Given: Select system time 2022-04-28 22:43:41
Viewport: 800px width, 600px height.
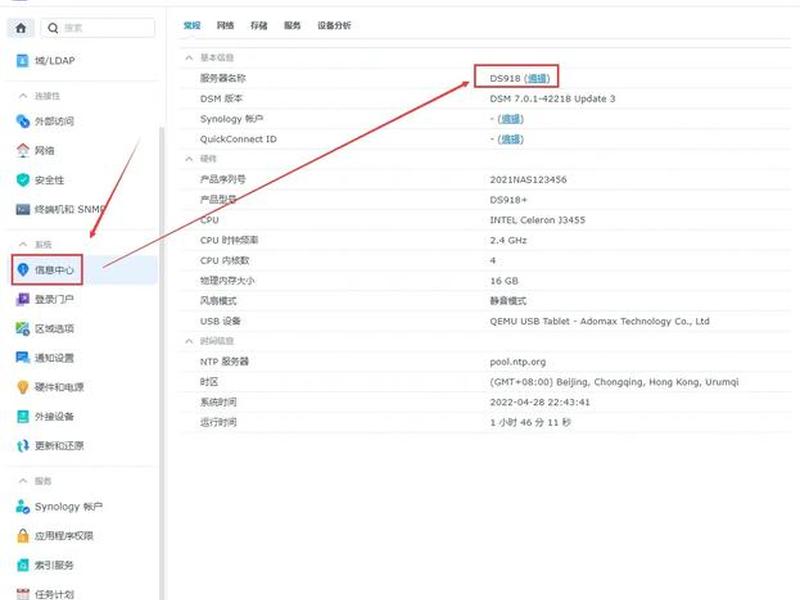Looking at the screenshot, I should (540, 402).
